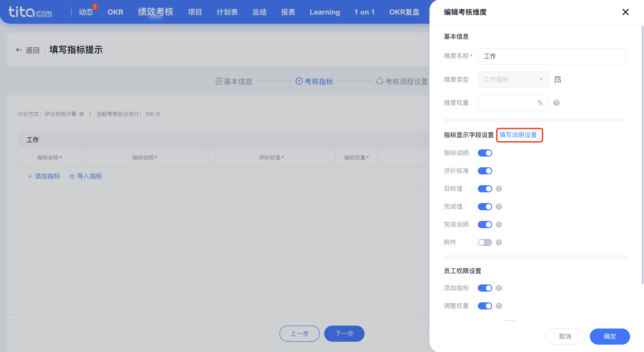This screenshot has height=352, width=644.
Task: Click the 填写说明设置 link
Action: [518, 135]
